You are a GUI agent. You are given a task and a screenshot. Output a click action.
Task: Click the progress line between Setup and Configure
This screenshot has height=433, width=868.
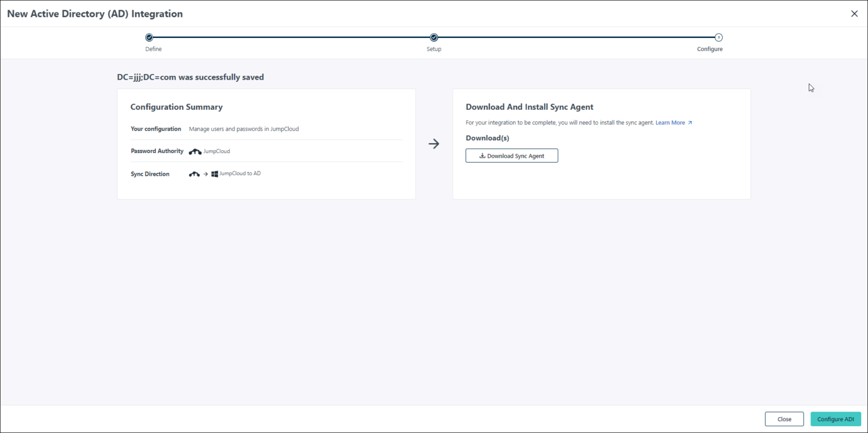576,37
